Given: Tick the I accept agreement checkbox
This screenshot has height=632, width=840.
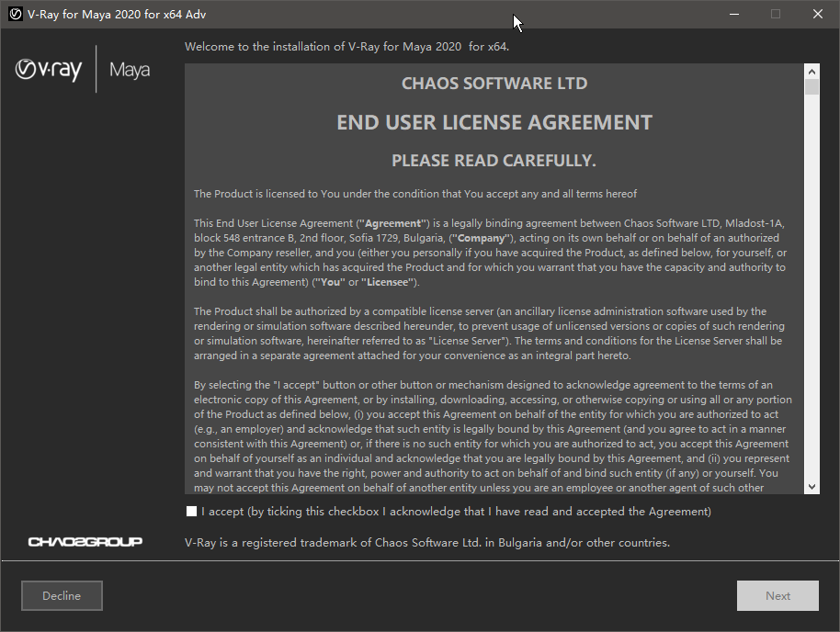Looking at the screenshot, I should 191,512.
